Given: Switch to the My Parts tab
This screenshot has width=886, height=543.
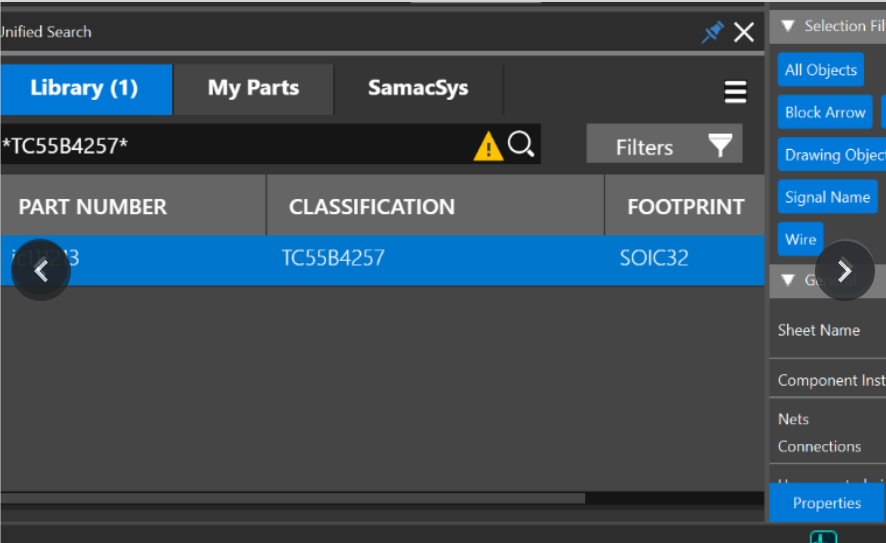Looking at the screenshot, I should point(253,89).
